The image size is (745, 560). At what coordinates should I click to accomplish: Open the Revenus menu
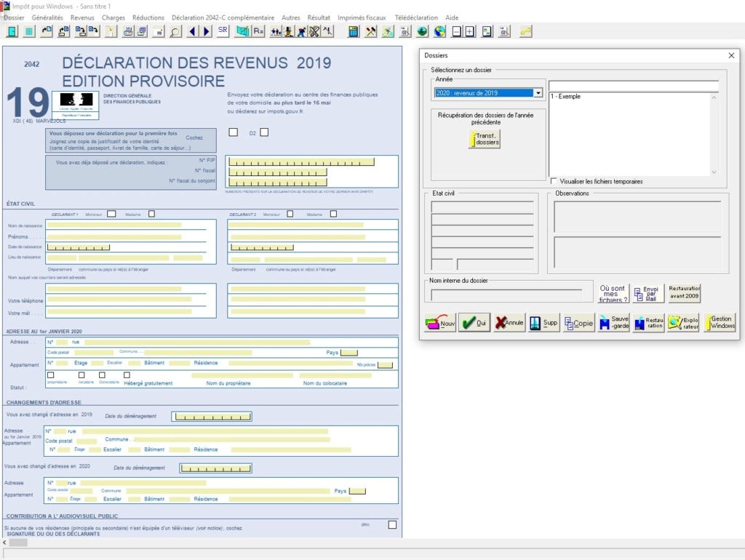click(x=82, y=17)
